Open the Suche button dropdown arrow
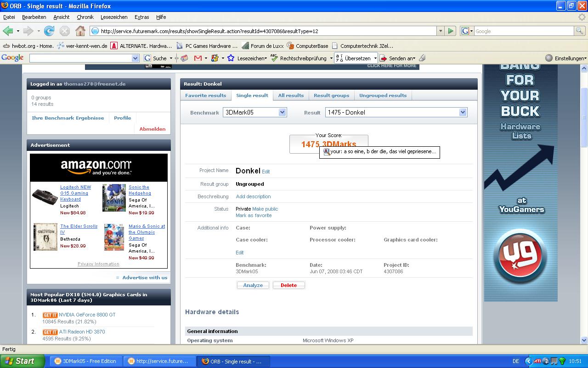The height and width of the screenshot is (368, 588). [x=171, y=58]
